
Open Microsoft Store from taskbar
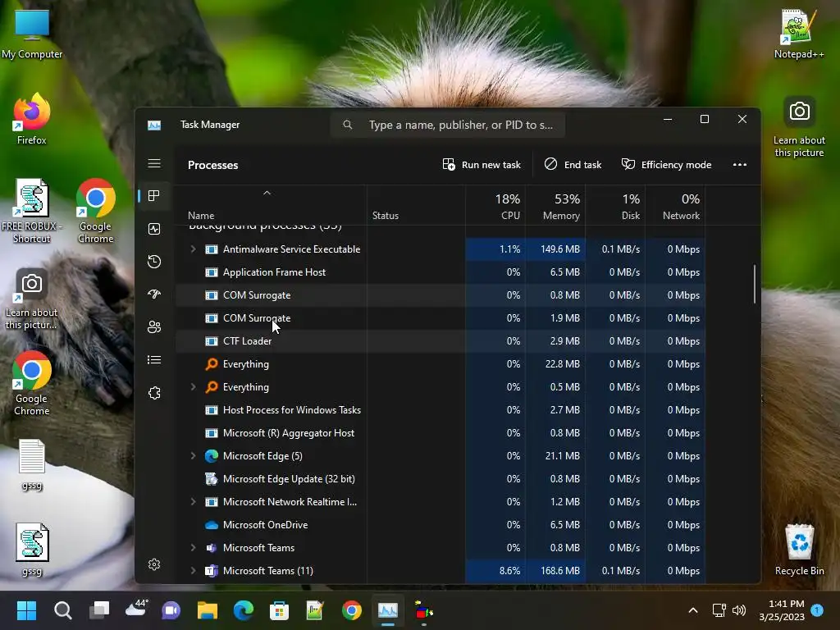click(279, 610)
